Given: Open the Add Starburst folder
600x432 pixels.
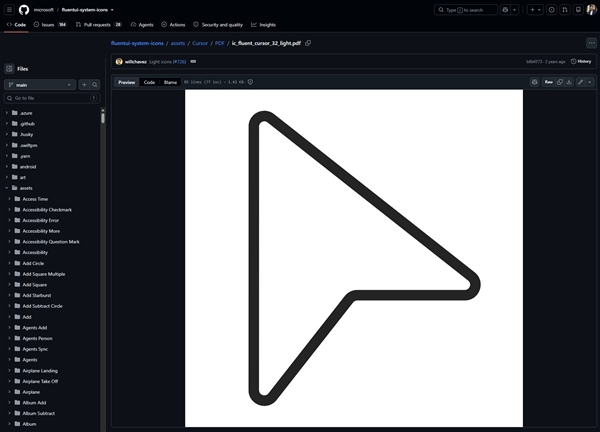Looking at the screenshot, I should [x=37, y=295].
